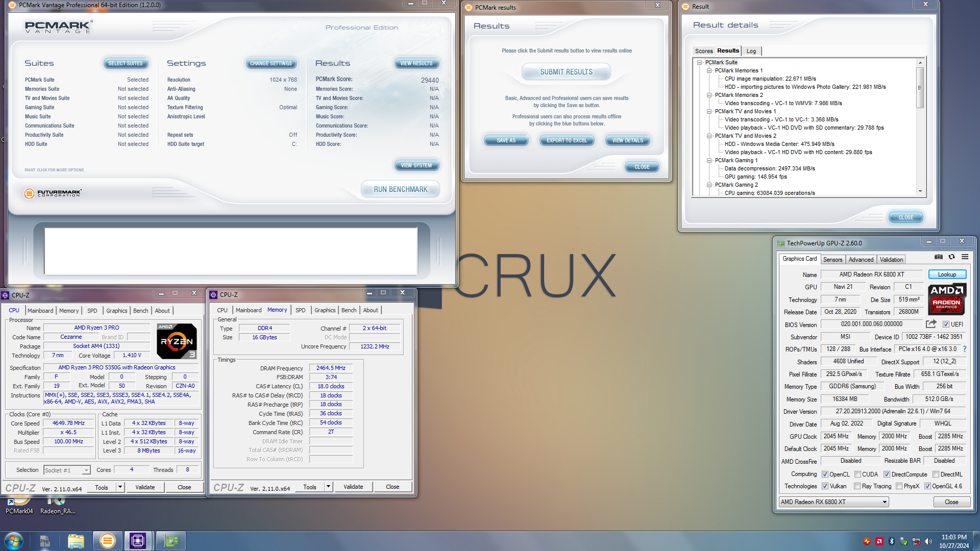Open the GPU-Z hamburger menu
980x551 pixels.
[965, 257]
